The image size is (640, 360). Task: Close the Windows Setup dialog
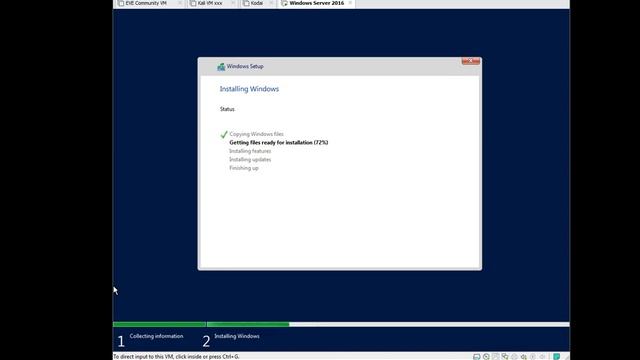pyautogui.click(x=471, y=61)
